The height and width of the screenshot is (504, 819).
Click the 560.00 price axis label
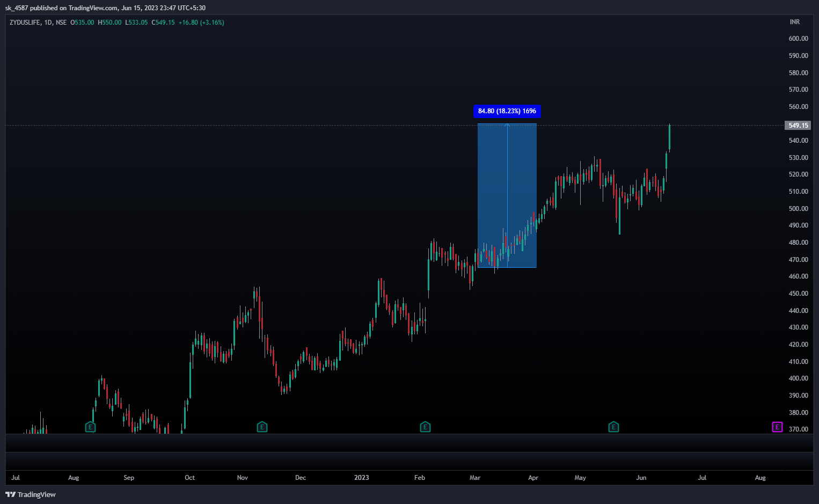[x=798, y=107]
